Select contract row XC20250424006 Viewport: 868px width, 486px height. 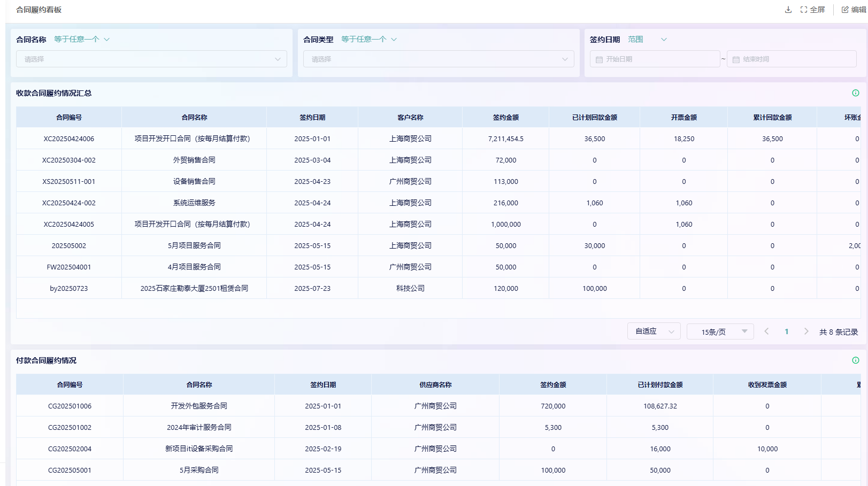click(x=69, y=139)
